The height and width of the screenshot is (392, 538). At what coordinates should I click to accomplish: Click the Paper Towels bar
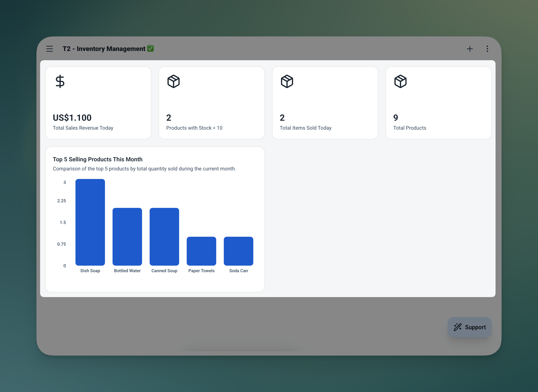pos(201,251)
